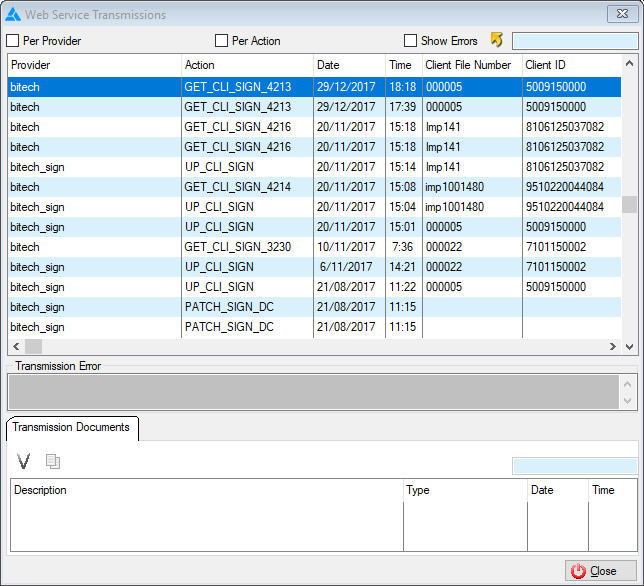Click the documents filter input field
This screenshot has width=644, height=586.
click(x=574, y=466)
